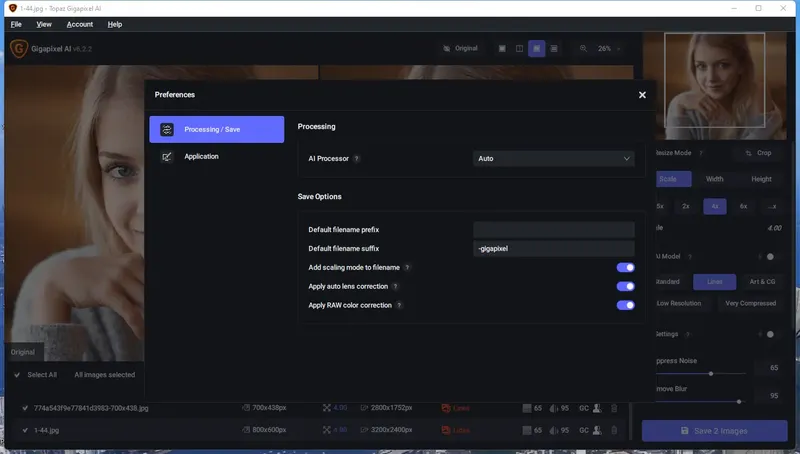
Task: Adjust the Remove Blur slider
Action: 739,401
